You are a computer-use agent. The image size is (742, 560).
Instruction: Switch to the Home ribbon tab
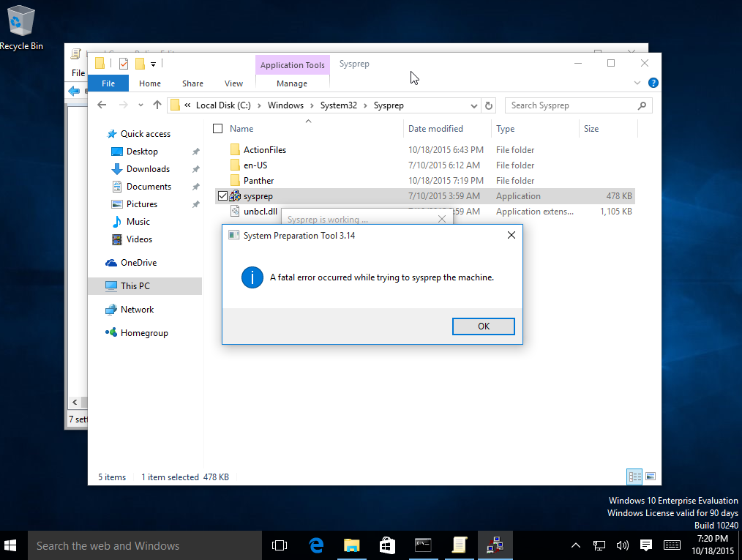[x=150, y=83]
